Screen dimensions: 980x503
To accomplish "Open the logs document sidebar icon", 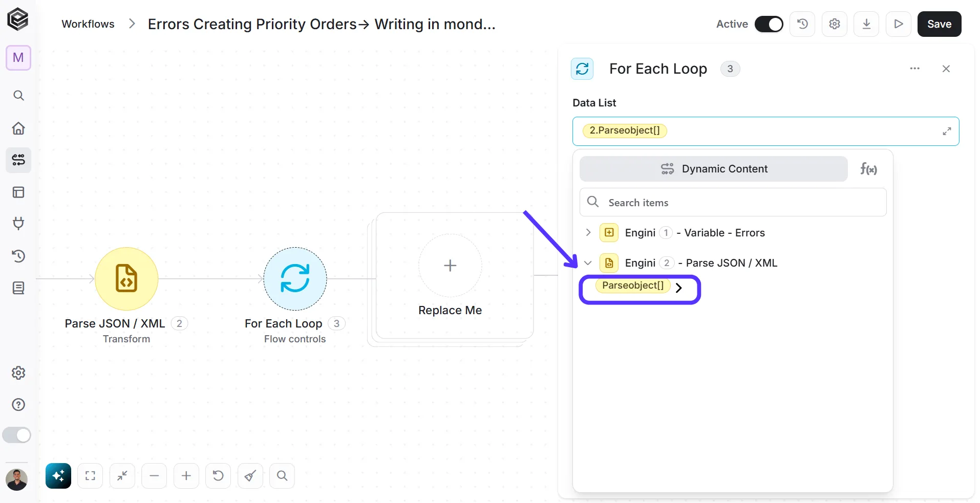I will tap(18, 288).
